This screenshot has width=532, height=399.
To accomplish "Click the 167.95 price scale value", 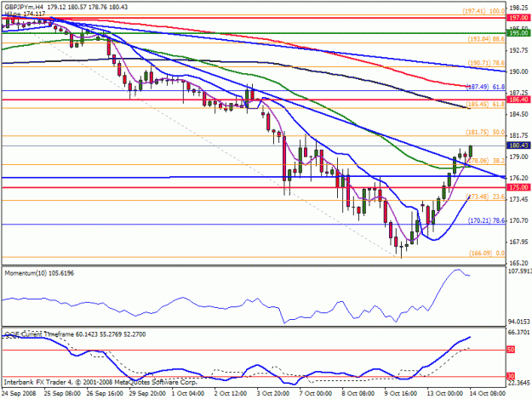I will click(x=519, y=242).
